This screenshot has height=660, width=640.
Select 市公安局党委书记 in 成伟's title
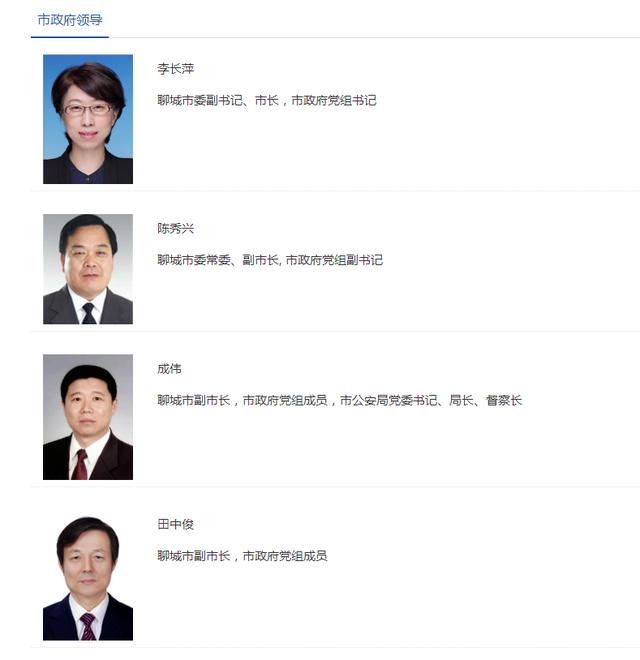coord(389,400)
